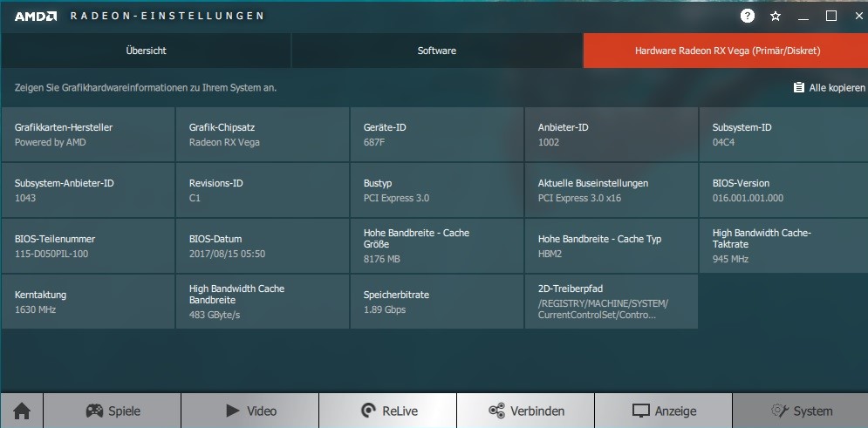Viewport: 868px width, 428px height.
Task: Click the Revisions-ID value C1
Action: (x=195, y=198)
